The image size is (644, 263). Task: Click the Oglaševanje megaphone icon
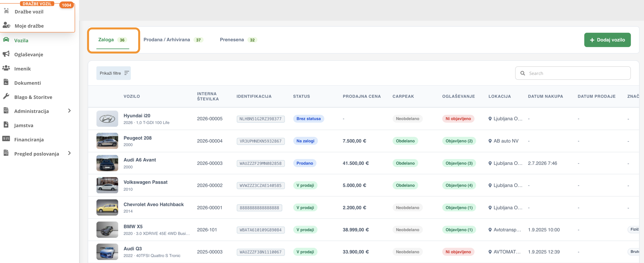coord(6,54)
